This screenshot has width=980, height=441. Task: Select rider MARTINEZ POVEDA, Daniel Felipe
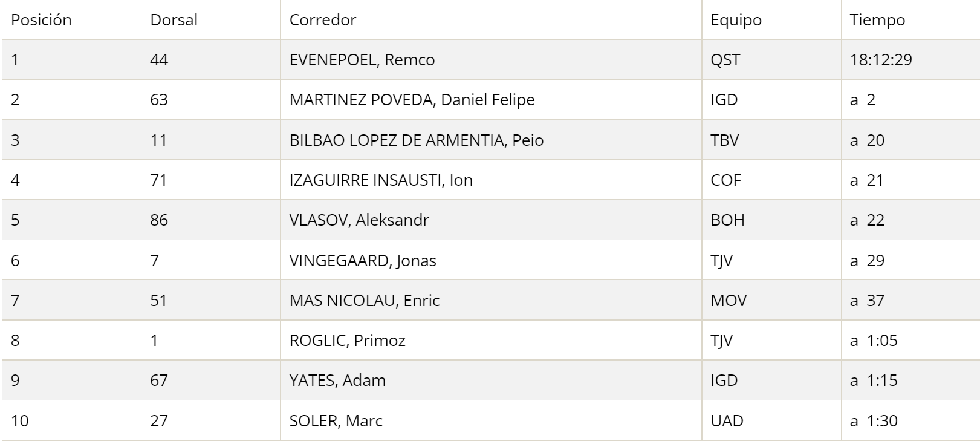pos(412,100)
